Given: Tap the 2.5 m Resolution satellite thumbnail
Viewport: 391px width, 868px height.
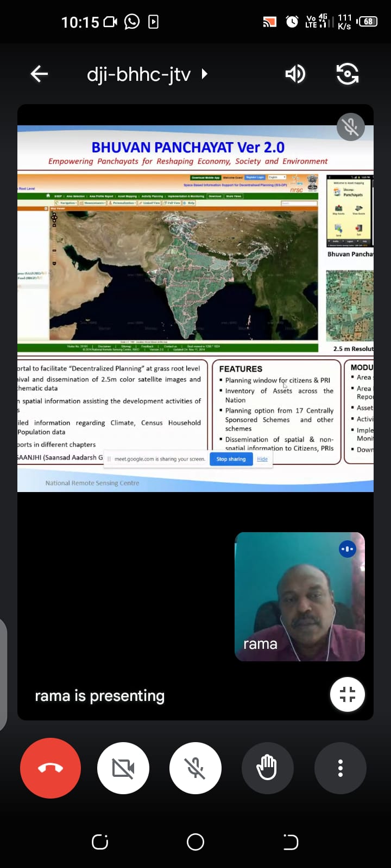Looking at the screenshot, I should [x=350, y=306].
